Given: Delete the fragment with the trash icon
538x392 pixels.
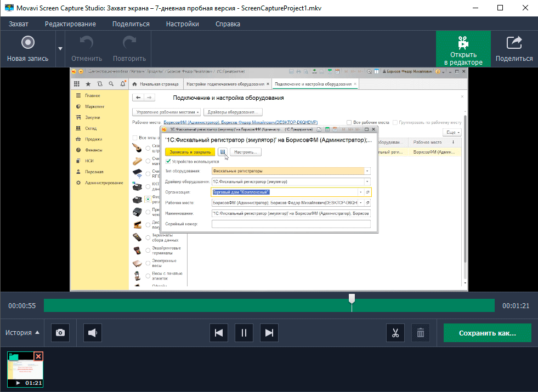Looking at the screenshot, I should click(421, 332).
